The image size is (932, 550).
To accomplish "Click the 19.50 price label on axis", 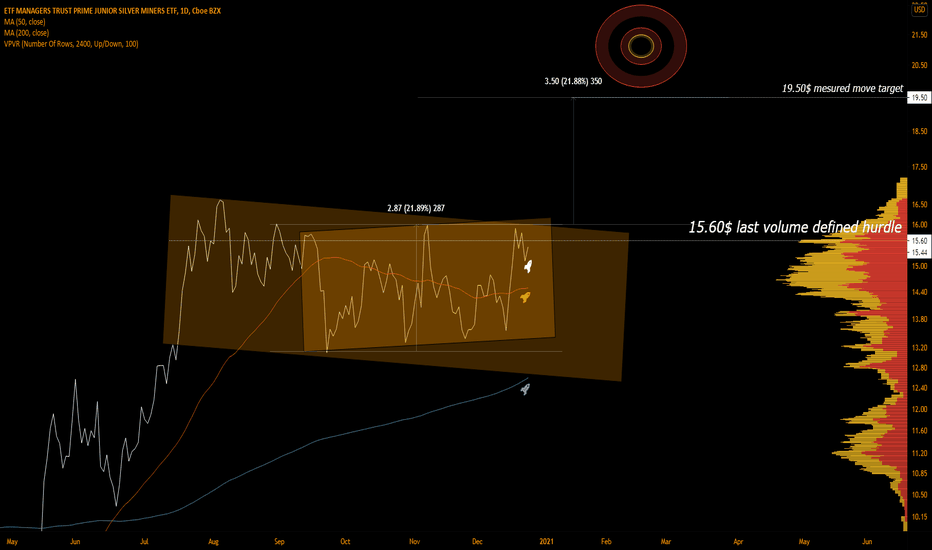I will 920,98.
